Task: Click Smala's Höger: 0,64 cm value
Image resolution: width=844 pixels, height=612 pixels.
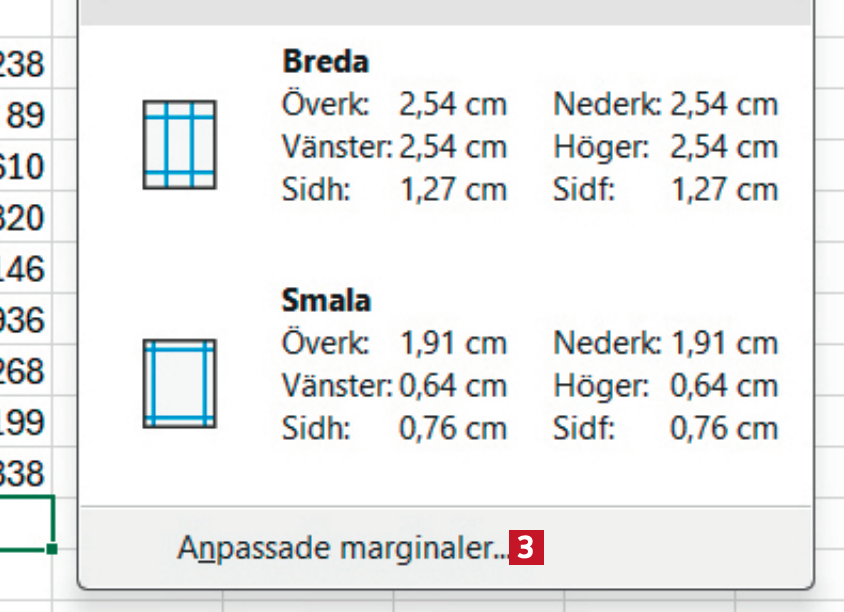Action: click(723, 385)
